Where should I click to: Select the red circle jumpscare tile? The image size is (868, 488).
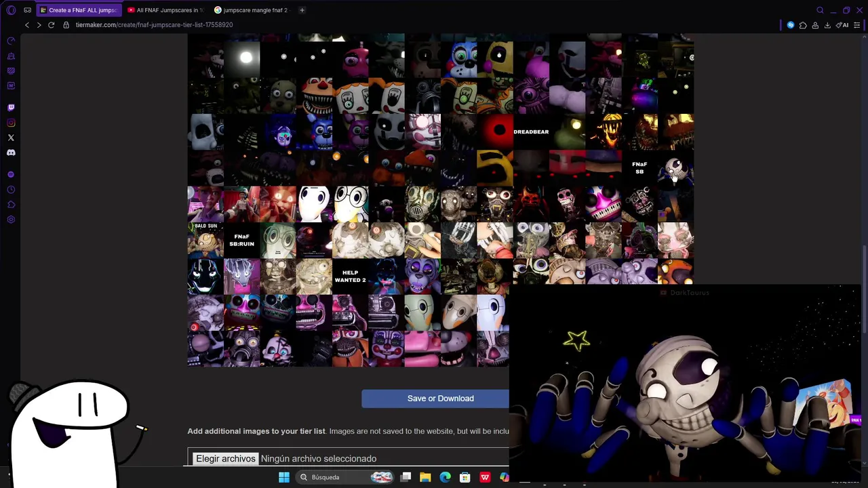coord(495,132)
